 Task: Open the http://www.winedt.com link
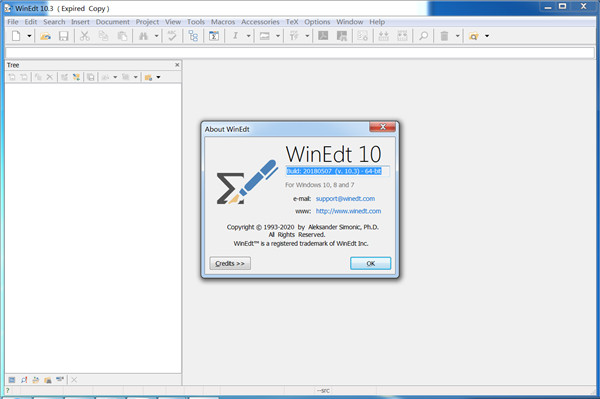(x=348, y=211)
